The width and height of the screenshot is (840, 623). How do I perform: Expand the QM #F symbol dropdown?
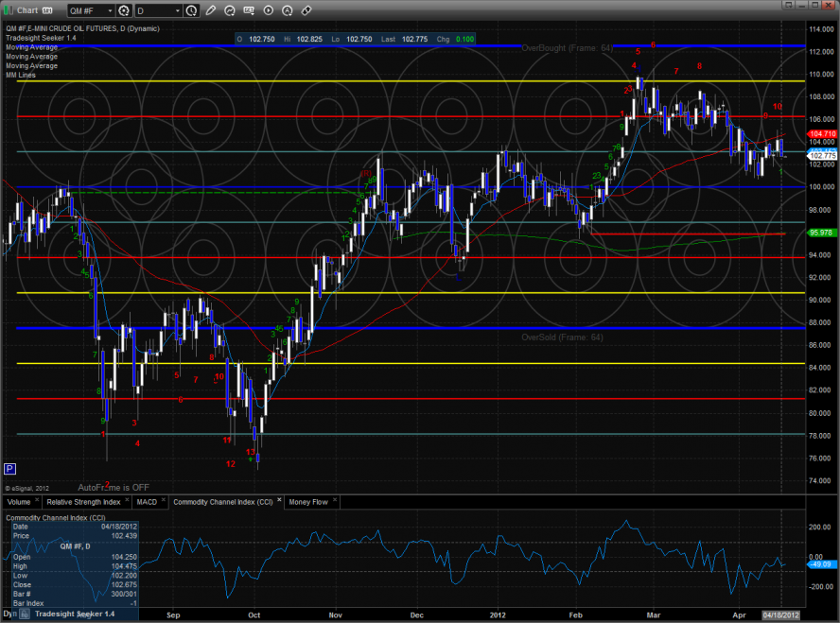[108, 11]
